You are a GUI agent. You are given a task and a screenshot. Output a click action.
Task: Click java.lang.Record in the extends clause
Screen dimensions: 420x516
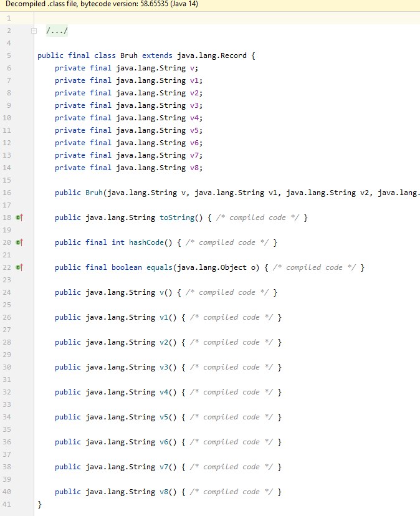point(212,55)
